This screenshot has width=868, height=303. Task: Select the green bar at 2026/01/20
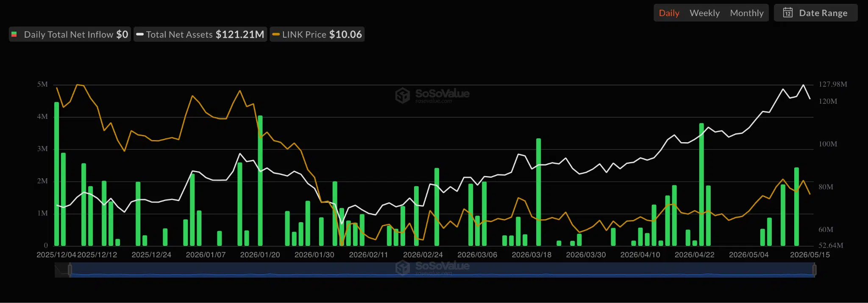click(260, 181)
